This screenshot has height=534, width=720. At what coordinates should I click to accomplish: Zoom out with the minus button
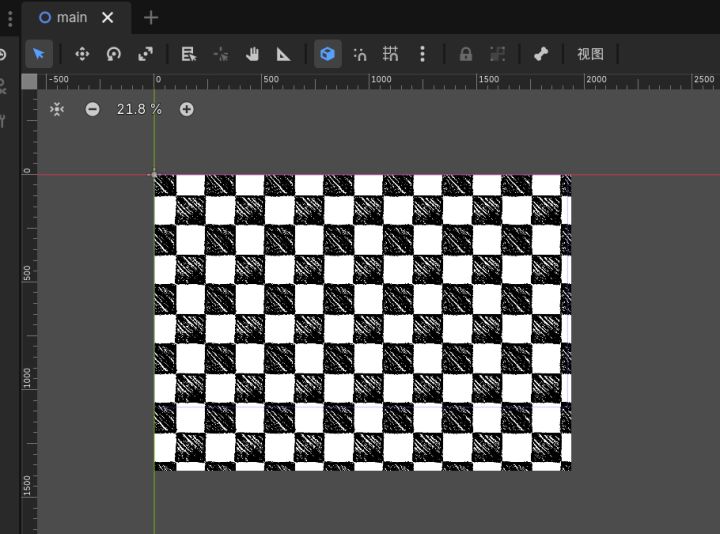point(92,109)
